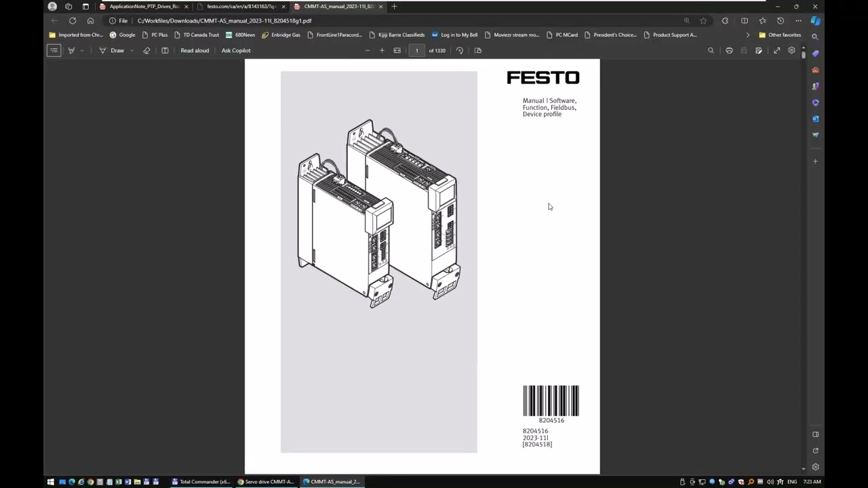The width and height of the screenshot is (868, 488).
Task: Enter full screen with expand arrows icon
Action: coord(777,50)
